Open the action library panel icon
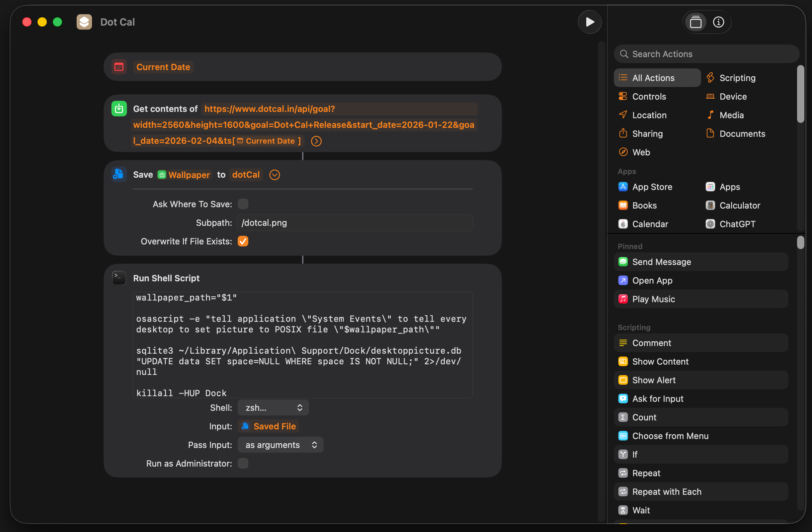The height and width of the screenshot is (532, 812). (x=695, y=22)
